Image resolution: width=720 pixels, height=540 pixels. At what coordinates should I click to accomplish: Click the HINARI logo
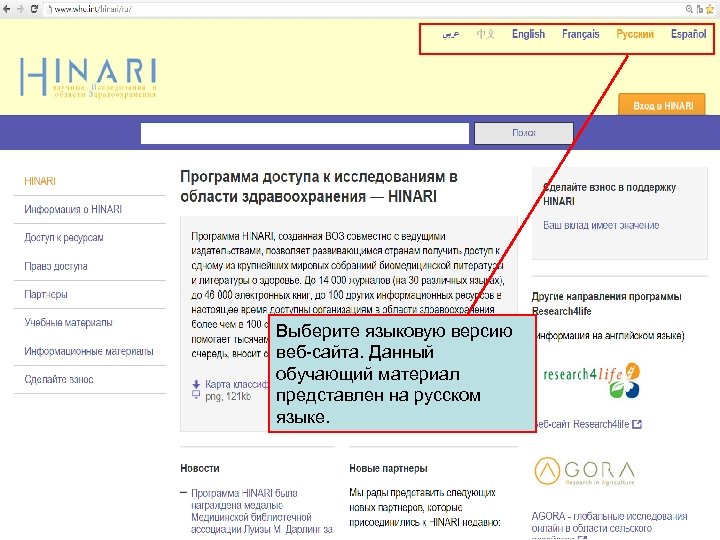click(89, 77)
